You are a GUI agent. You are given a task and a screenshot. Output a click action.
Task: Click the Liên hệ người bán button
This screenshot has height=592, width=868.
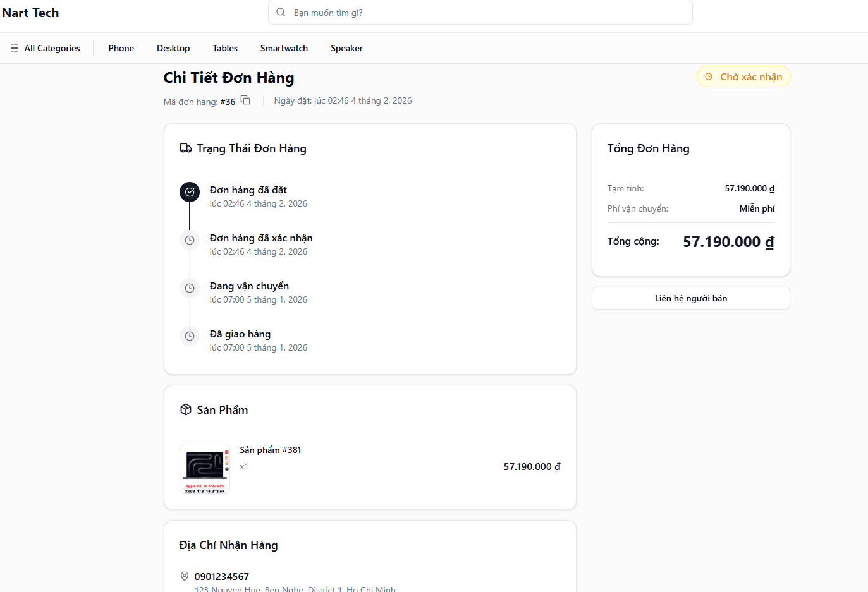[x=690, y=298]
